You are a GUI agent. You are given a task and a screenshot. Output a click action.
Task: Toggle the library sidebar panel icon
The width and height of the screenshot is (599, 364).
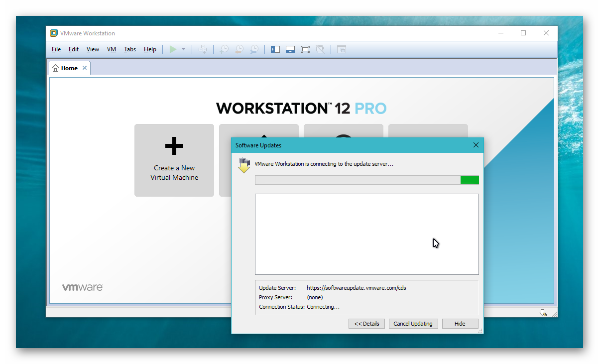[x=275, y=49]
